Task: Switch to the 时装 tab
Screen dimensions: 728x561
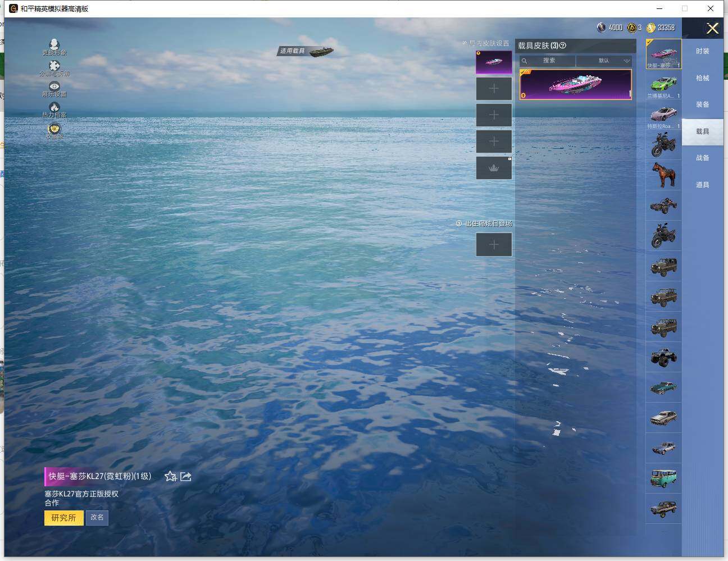Action: 702,51
